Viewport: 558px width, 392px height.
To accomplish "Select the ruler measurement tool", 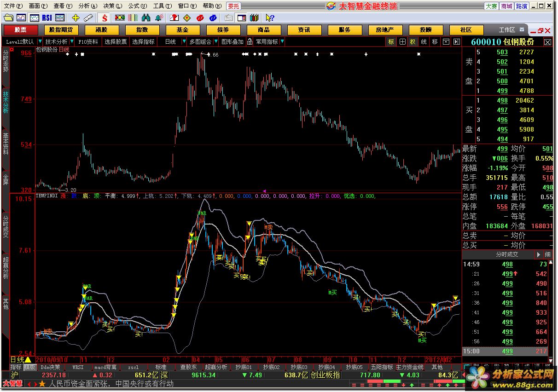I will (89, 17).
